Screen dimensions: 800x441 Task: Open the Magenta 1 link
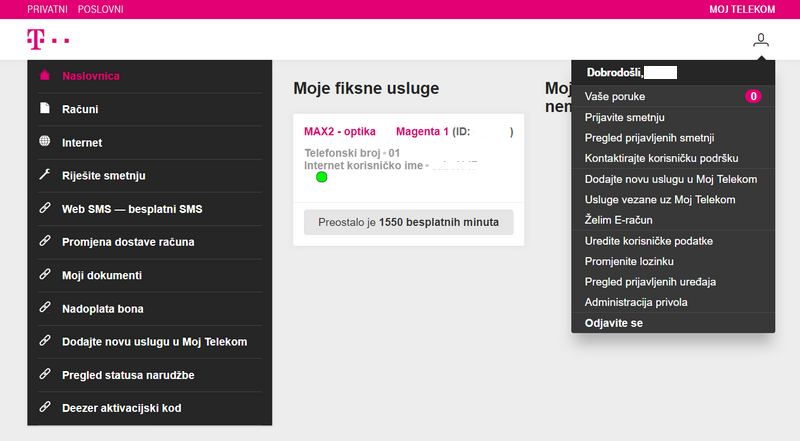click(x=422, y=132)
